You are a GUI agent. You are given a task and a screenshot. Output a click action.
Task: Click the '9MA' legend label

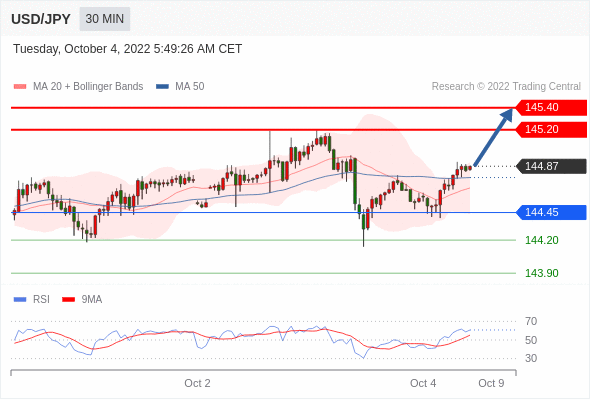pos(92,300)
